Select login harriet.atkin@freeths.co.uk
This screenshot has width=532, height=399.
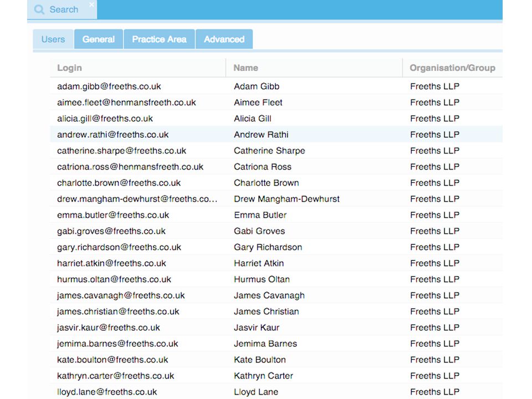[x=111, y=263]
